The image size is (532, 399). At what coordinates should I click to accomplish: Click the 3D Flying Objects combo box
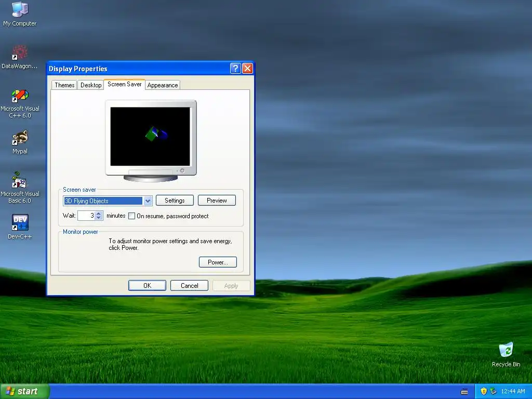coord(108,201)
